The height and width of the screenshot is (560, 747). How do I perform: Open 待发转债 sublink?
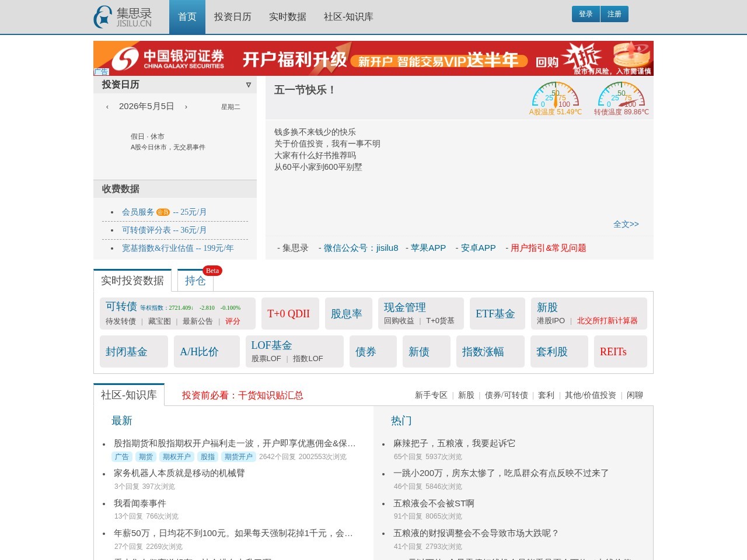[121, 321]
